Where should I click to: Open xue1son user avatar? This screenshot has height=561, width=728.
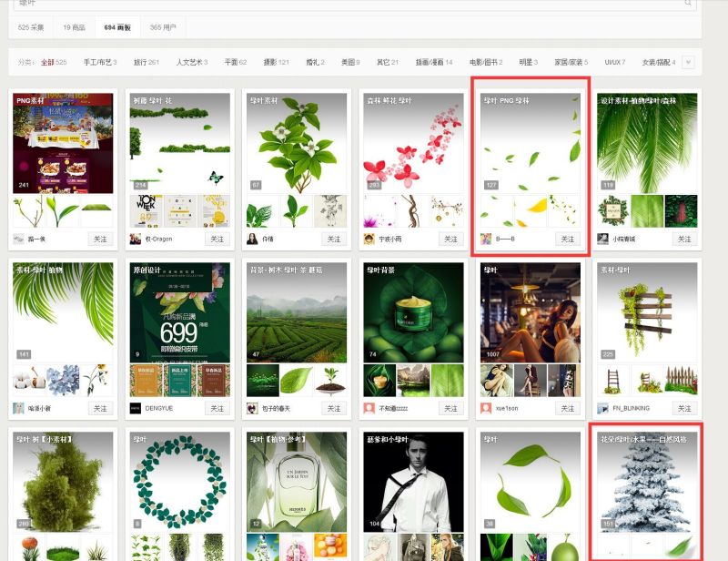[x=486, y=408]
